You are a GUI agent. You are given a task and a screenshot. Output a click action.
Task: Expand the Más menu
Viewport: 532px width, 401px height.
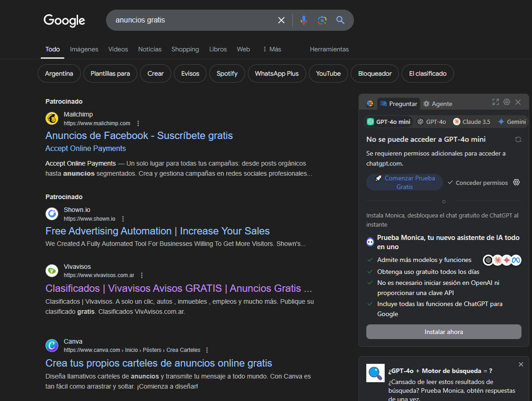(272, 49)
